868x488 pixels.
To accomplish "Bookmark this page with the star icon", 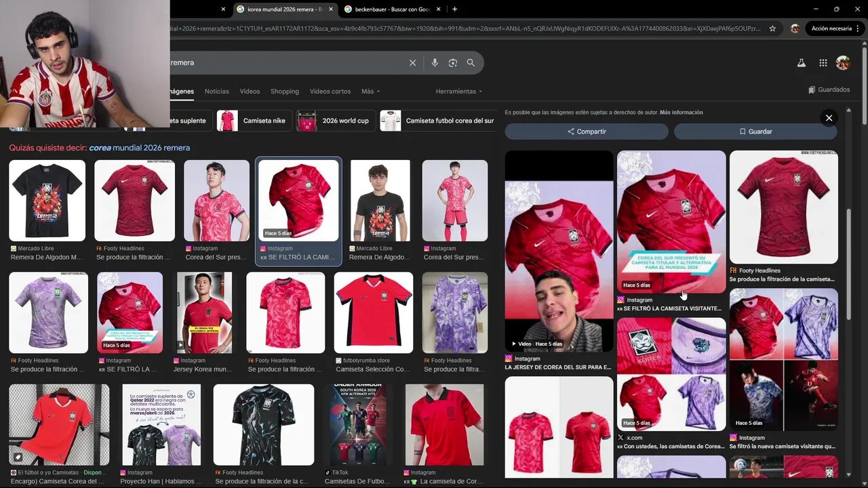I will (x=772, y=28).
